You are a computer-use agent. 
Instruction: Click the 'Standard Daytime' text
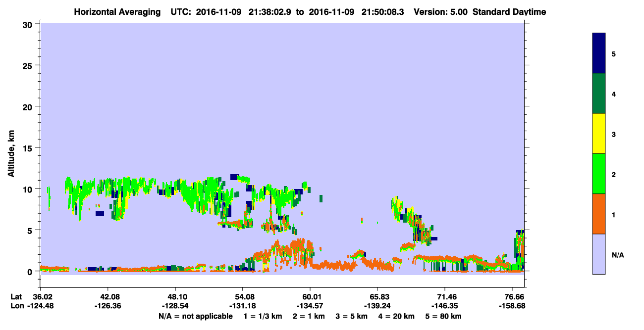pyautogui.click(x=509, y=11)
